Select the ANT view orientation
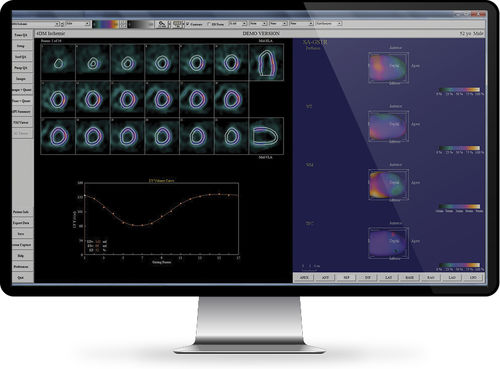The height and width of the screenshot is (369, 500). 325,277
